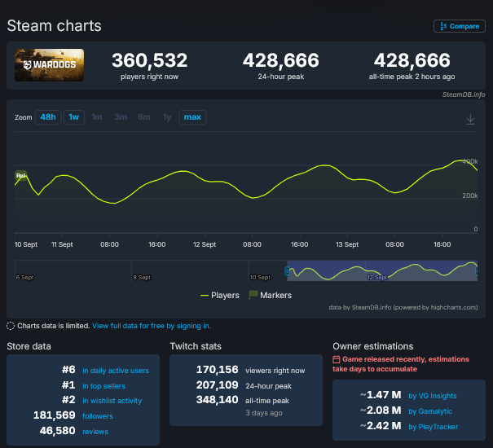Click the 24-hour peak label

281,77
